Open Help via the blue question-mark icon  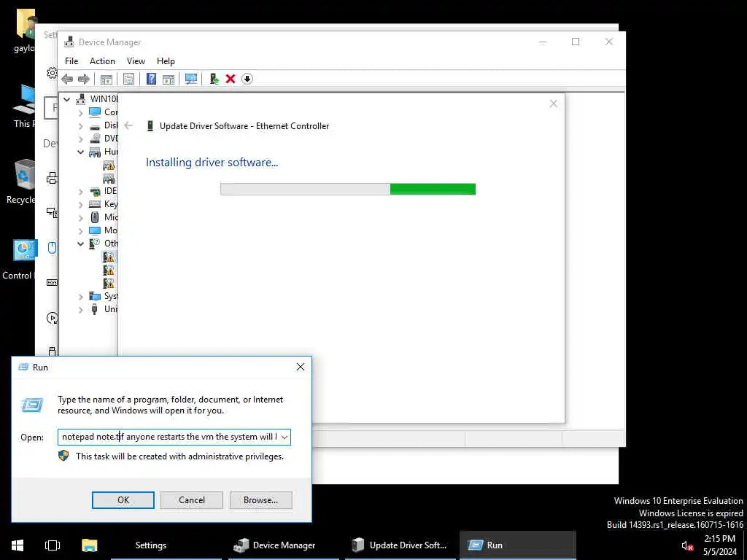click(x=151, y=79)
